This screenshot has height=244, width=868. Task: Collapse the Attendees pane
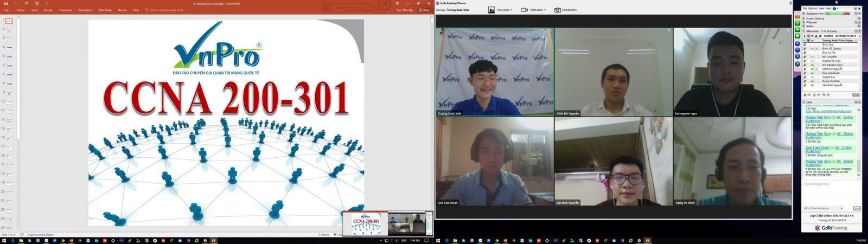pyautogui.click(x=803, y=31)
